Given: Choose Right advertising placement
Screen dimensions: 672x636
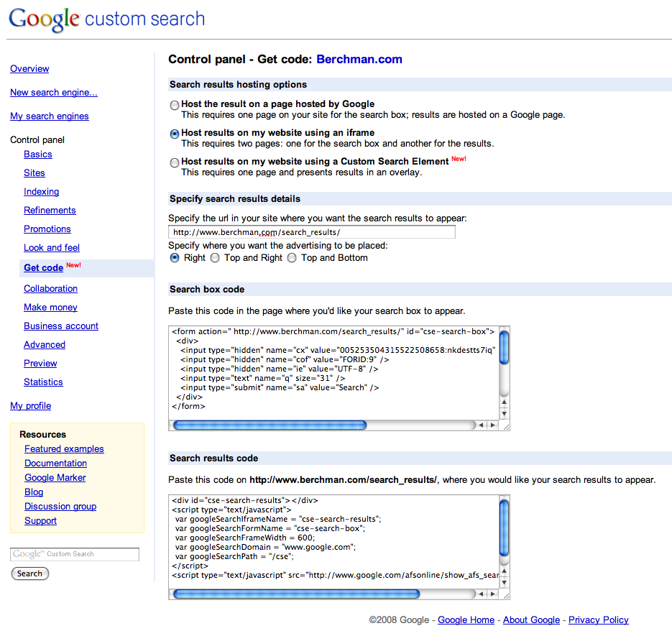Looking at the screenshot, I should pos(175,257).
